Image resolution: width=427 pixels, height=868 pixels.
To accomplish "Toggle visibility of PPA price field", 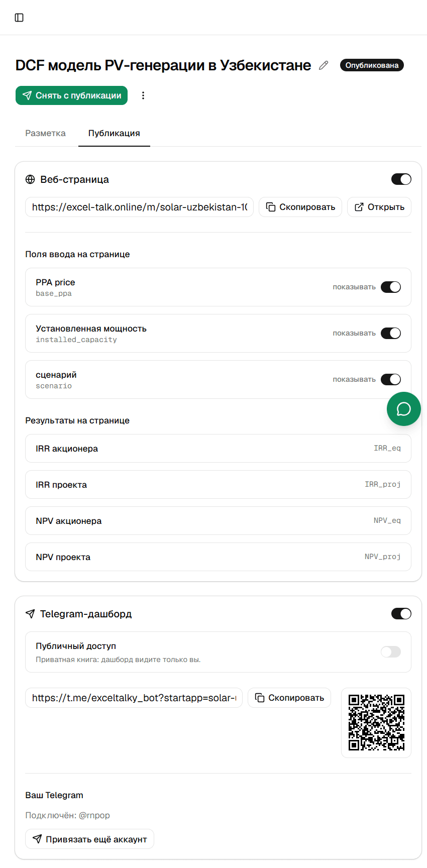I will [391, 287].
